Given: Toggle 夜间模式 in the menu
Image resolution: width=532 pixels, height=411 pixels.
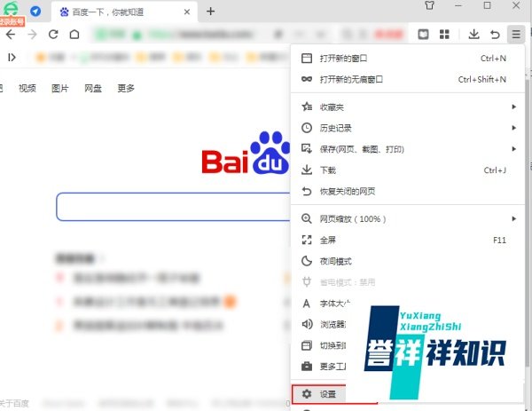Looking at the screenshot, I should (x=408, y=261).
